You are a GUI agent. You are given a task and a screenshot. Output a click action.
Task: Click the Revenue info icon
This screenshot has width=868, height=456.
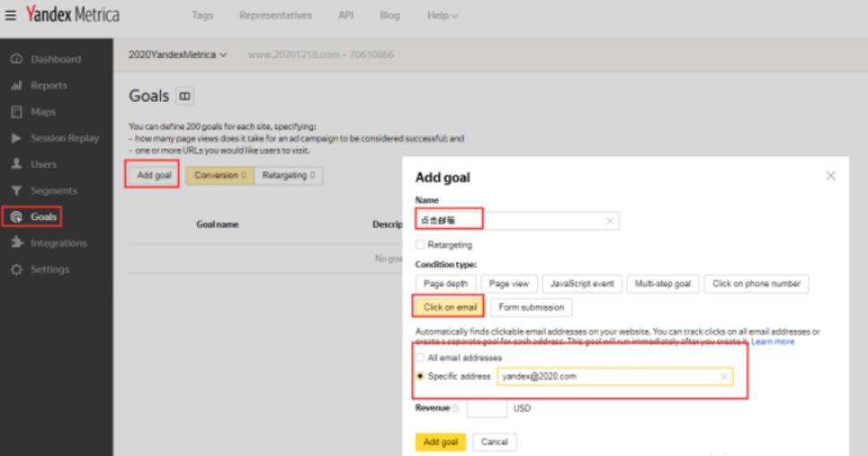click(455, 409)
